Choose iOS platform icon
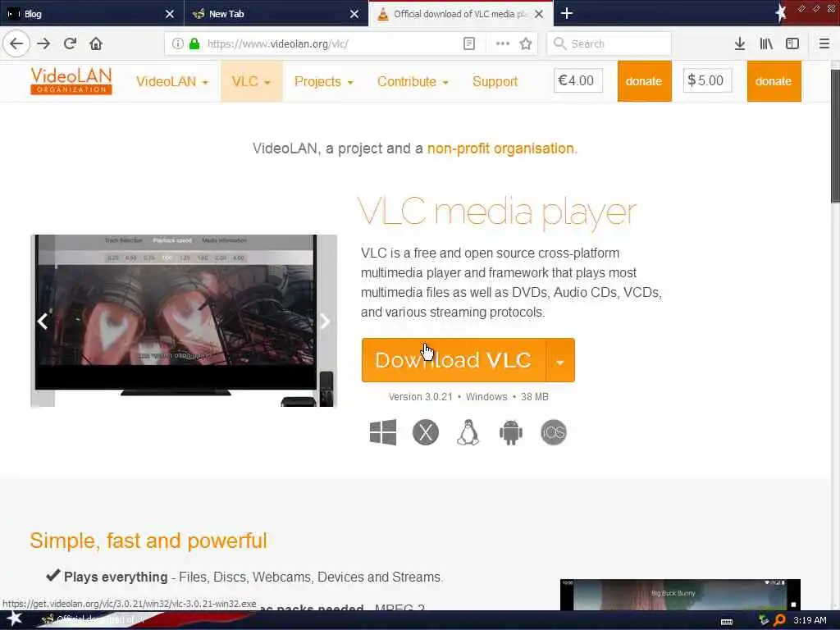This screenshot has height=630, width=840. (x=554, y=432)
